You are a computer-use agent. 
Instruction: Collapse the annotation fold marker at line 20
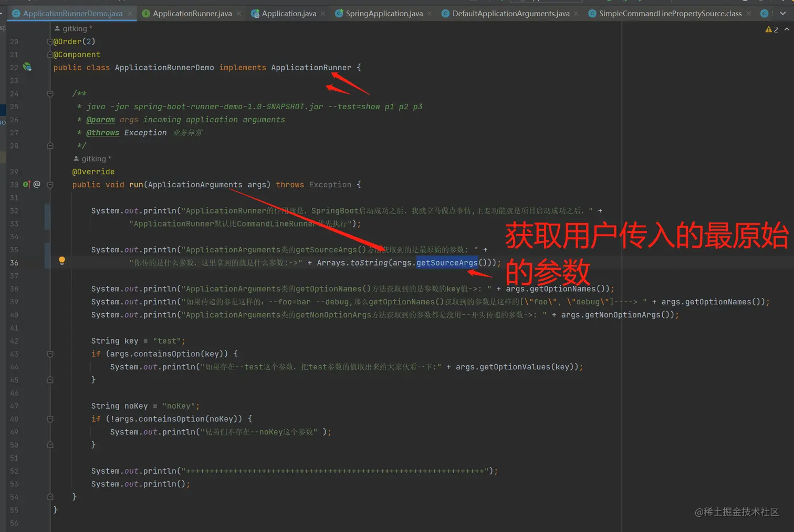[x=50, y=41]
